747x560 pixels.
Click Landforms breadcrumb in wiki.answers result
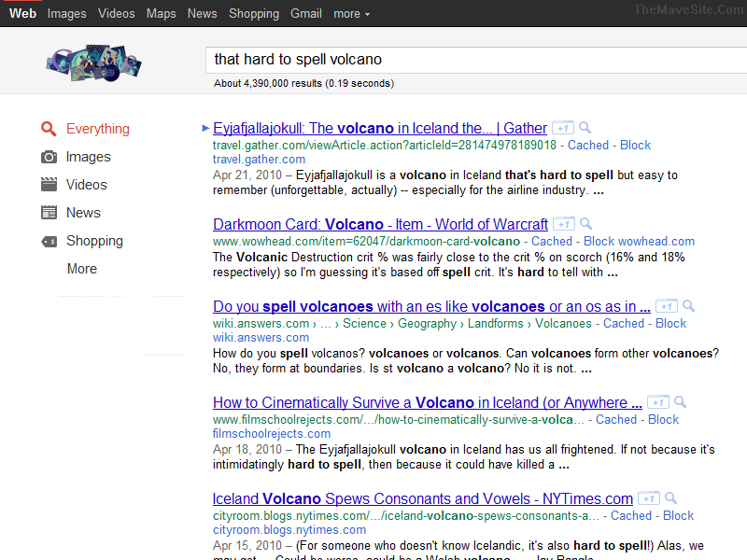[x=495, y=323]
